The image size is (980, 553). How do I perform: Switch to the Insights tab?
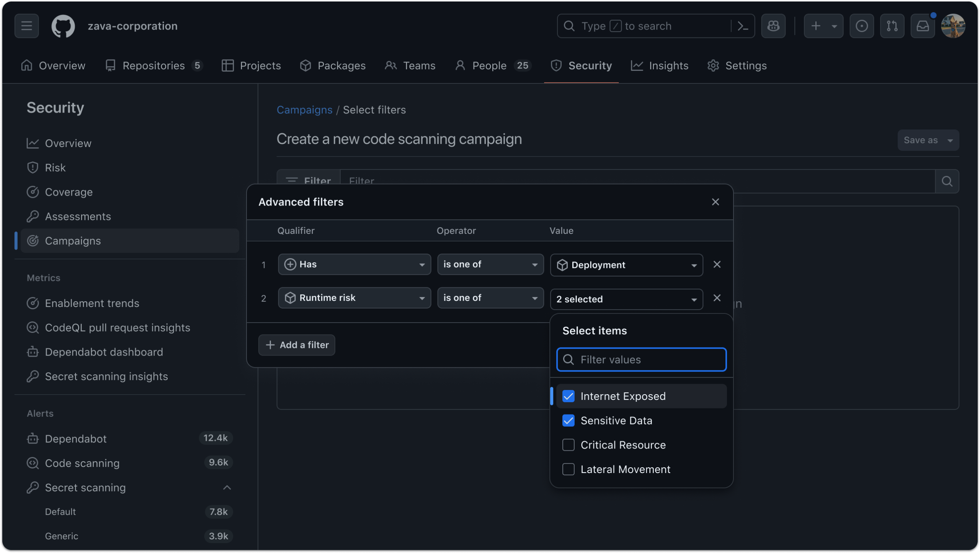coord(660,65)
